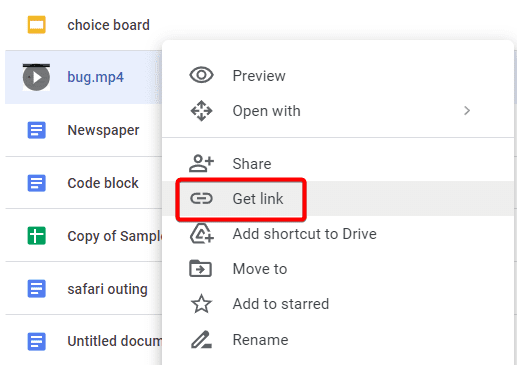517x365 pixels.
Task: Click the eye Preview icon
Action: click(x=201, y=75)
